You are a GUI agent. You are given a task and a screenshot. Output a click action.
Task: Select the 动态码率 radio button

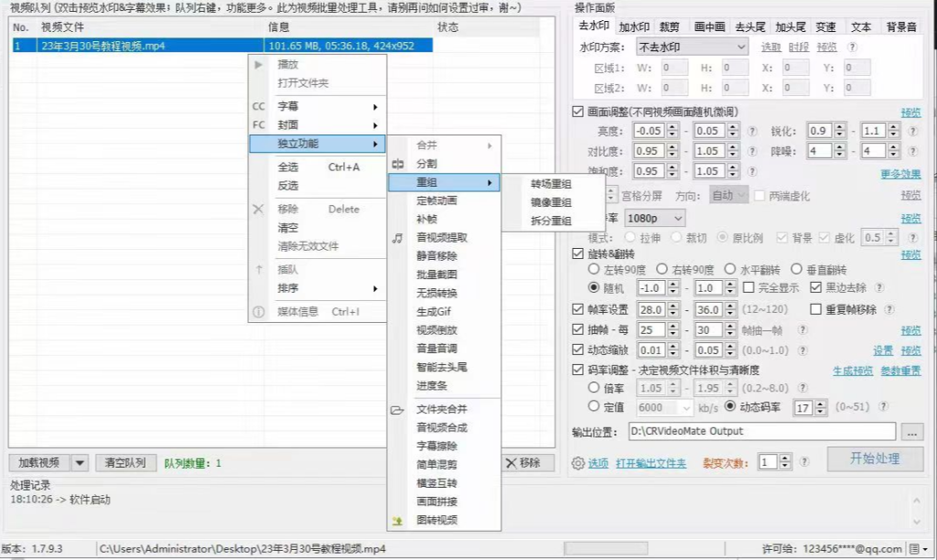(729, 405)
